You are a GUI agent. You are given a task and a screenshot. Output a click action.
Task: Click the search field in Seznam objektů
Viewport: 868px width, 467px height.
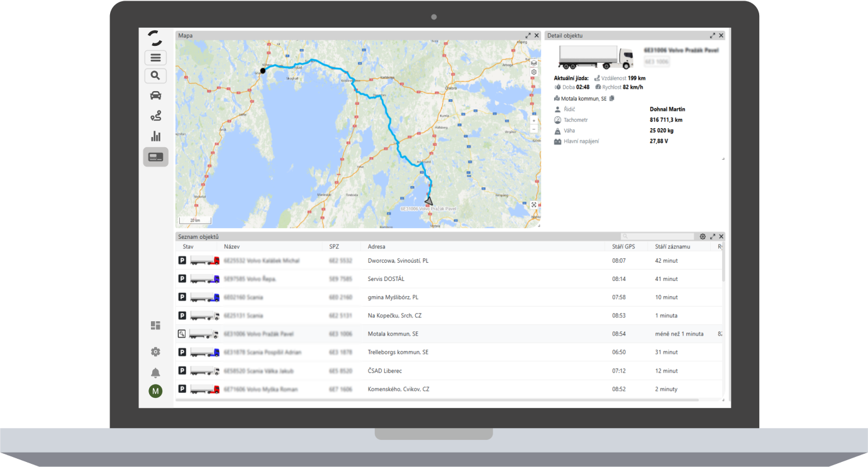click(x=659, y=237)
